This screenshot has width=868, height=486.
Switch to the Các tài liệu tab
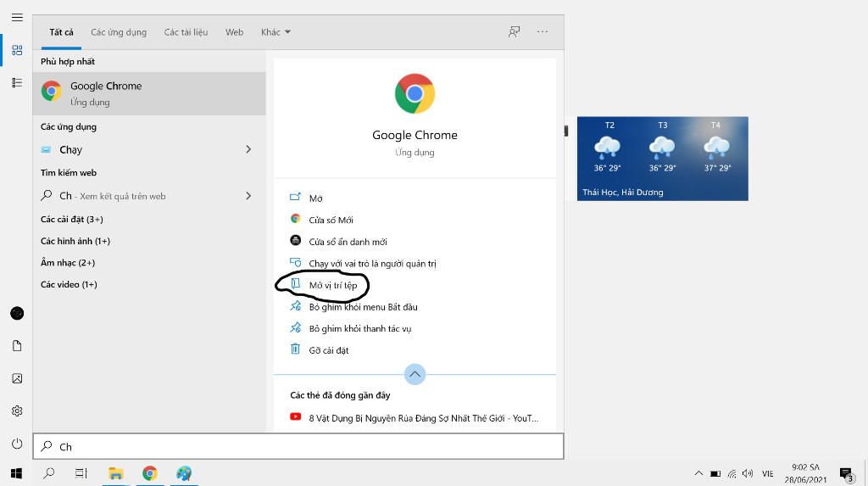pyautogui.click(x=186, y=32)
